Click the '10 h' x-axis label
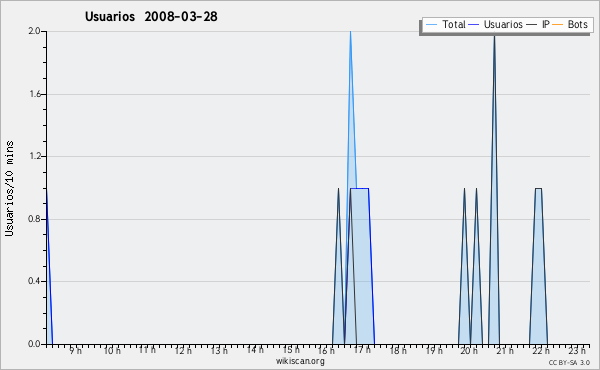 [x=112, y=350]
